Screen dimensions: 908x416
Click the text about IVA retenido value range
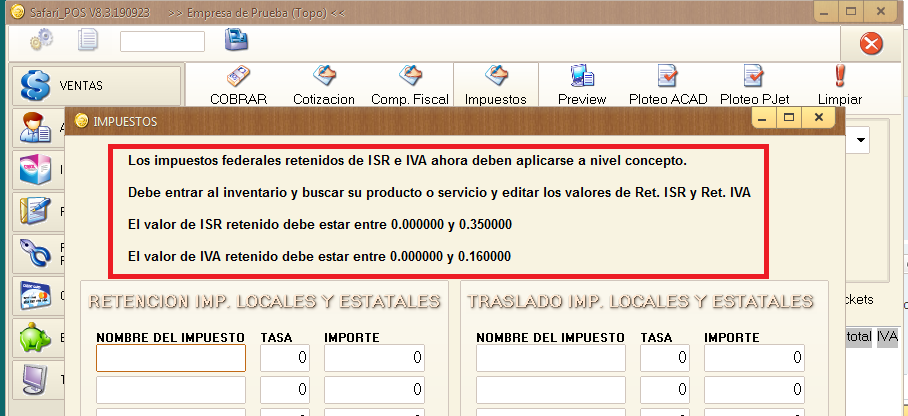click(319, 256)
